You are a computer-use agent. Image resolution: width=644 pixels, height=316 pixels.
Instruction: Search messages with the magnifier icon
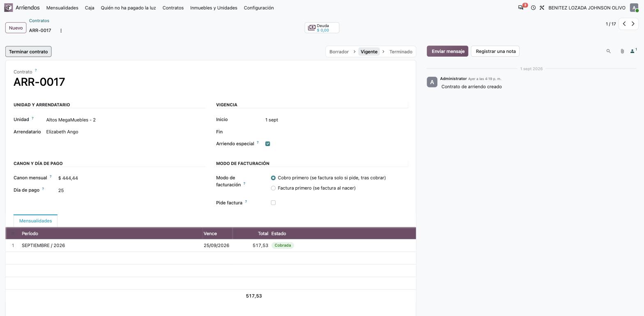609,51
